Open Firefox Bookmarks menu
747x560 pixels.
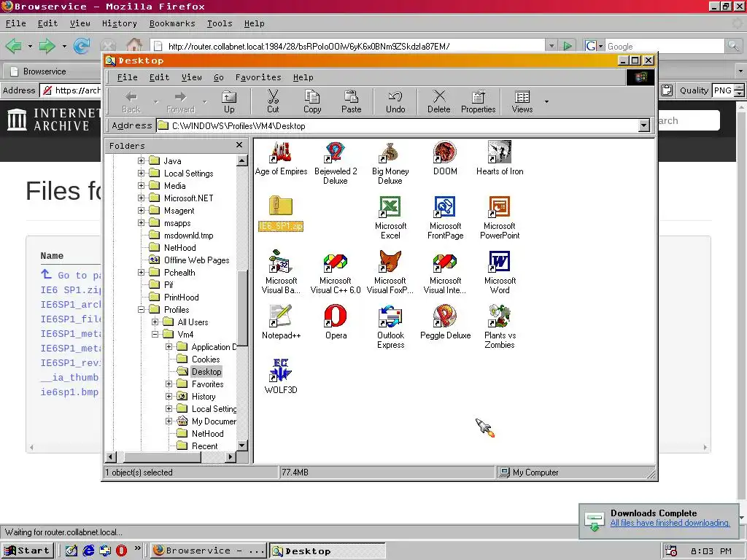(172, 23)
